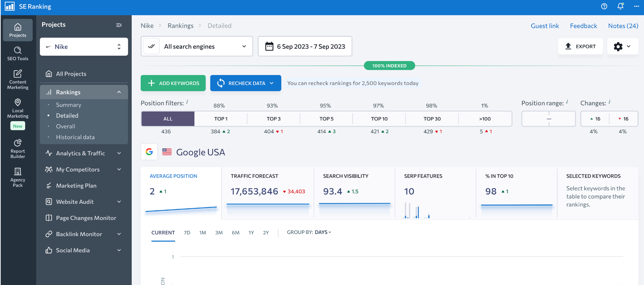Filter by improved changes (up 16)
Image resolution: width=644 pixels, height=285 pixels.
pyautogui.click(x=595, y=119)
